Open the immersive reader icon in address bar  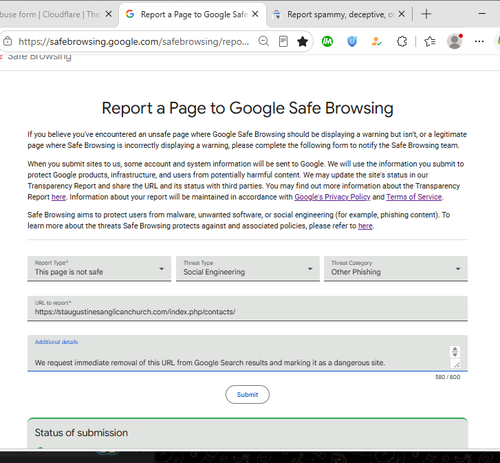coord(283,41)
